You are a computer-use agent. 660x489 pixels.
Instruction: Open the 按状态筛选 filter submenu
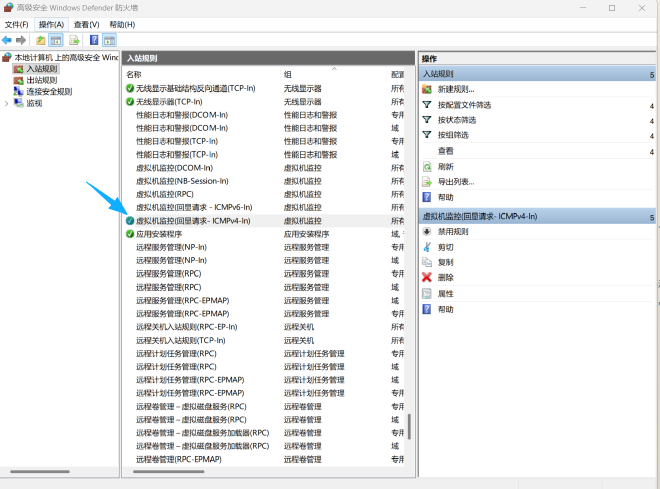pos(457,120)
